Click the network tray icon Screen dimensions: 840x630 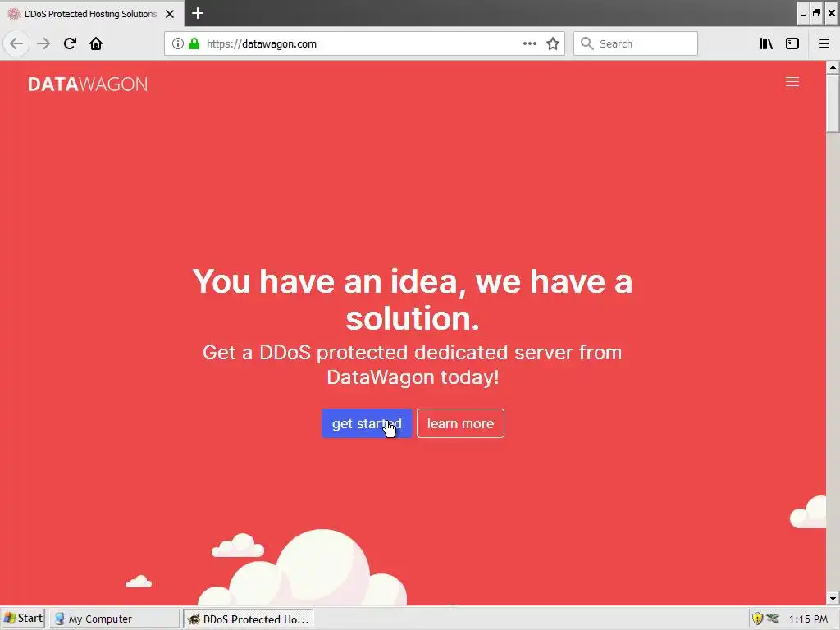773,619
